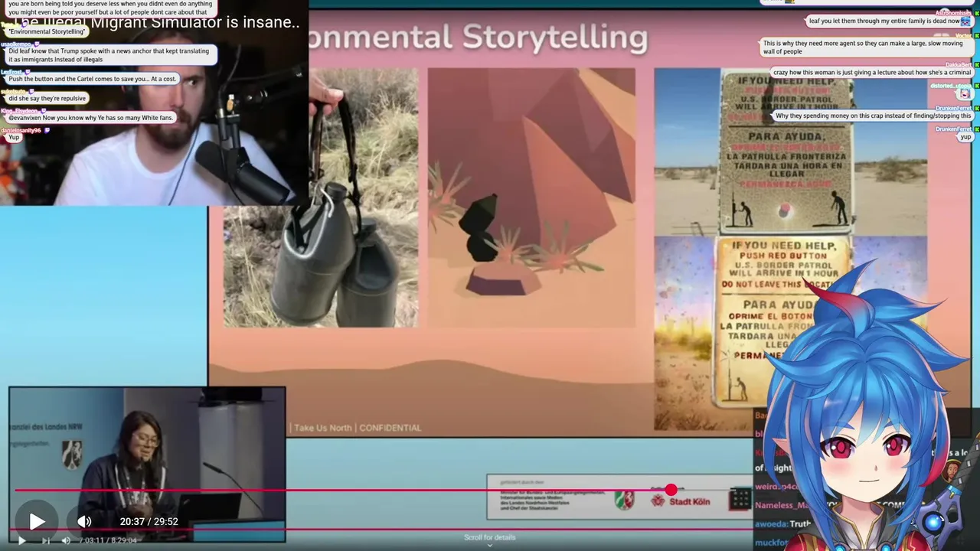
Task: Click danteinsanity96's 'Yup' chat bubble
Action: coord(14,138)
